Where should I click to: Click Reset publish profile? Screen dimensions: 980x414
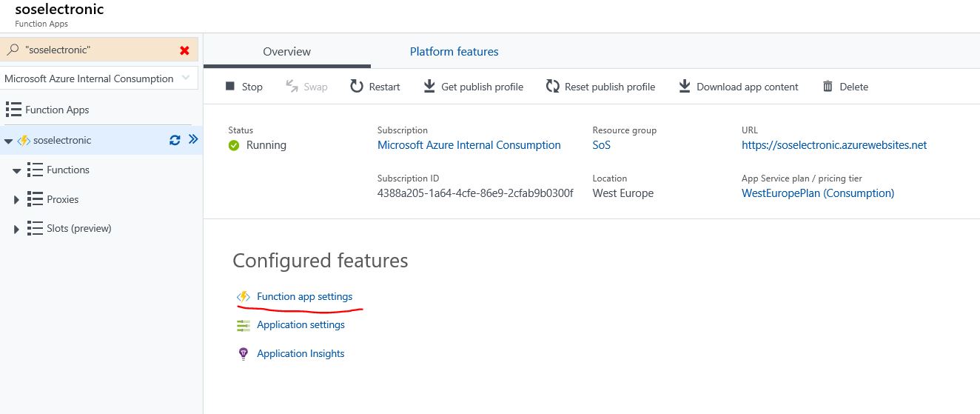point(600,87)
